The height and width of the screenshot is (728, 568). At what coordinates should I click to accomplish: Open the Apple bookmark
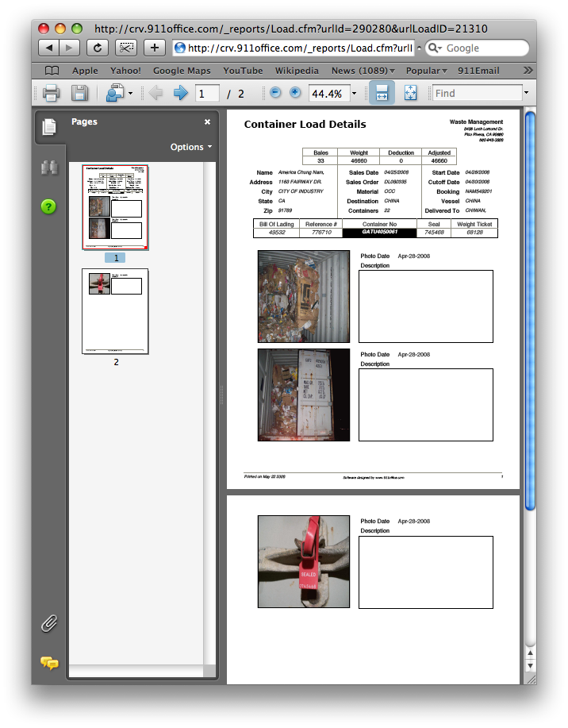tap(85, 71)
